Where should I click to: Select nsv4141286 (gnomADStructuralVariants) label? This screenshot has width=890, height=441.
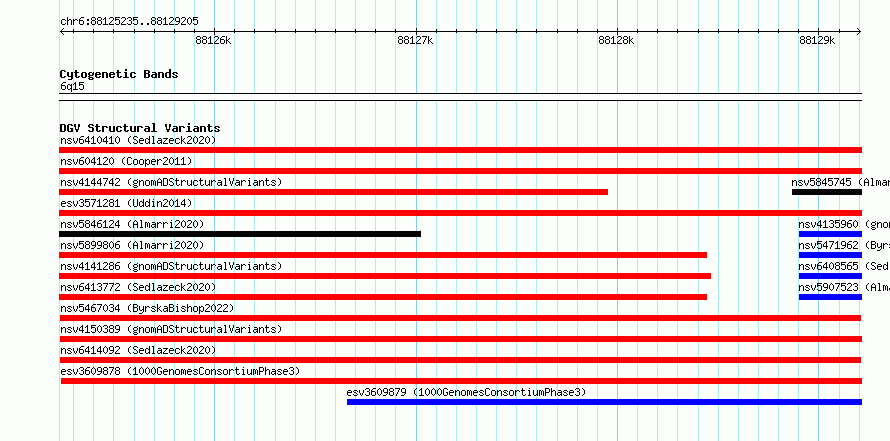pos(171,266)
